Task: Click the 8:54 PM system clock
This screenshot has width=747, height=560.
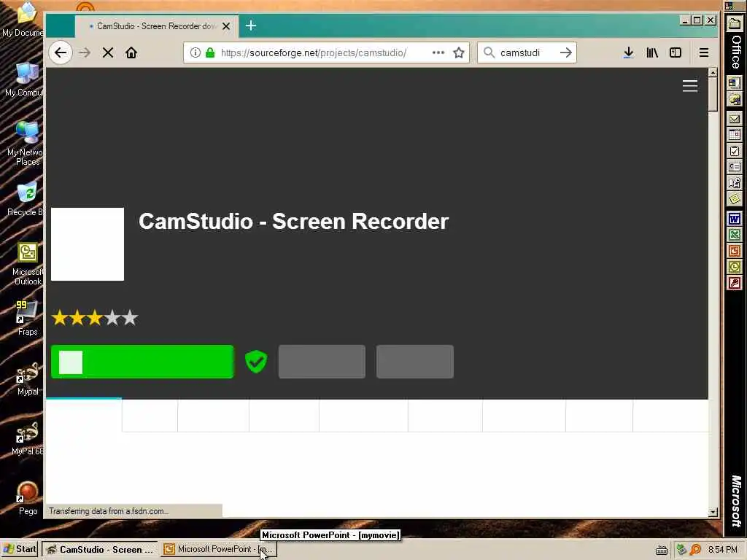Action: coord(723,550)
